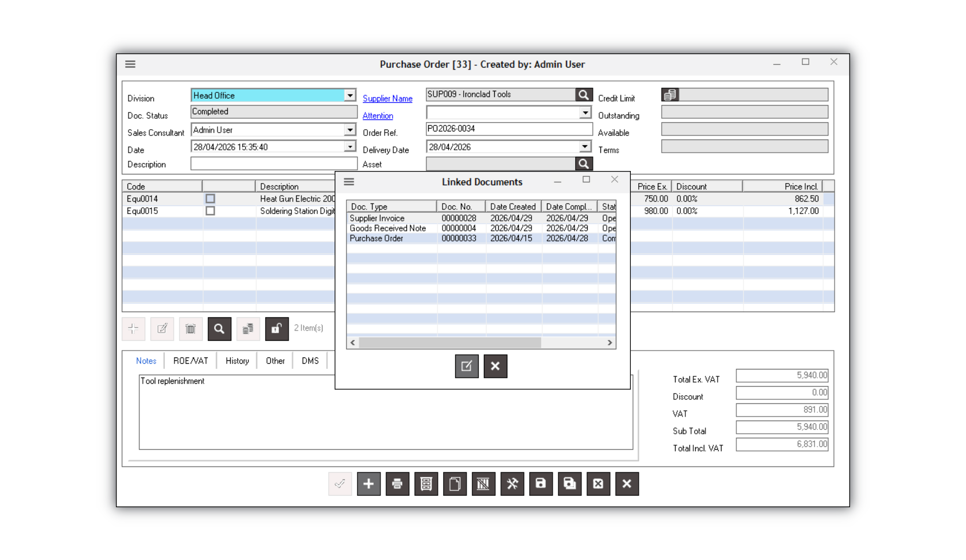The width and height of the screenshot is (966, 560).
Task: Open the hammer and wrench tools icon
Action: (x=512, y=484)
